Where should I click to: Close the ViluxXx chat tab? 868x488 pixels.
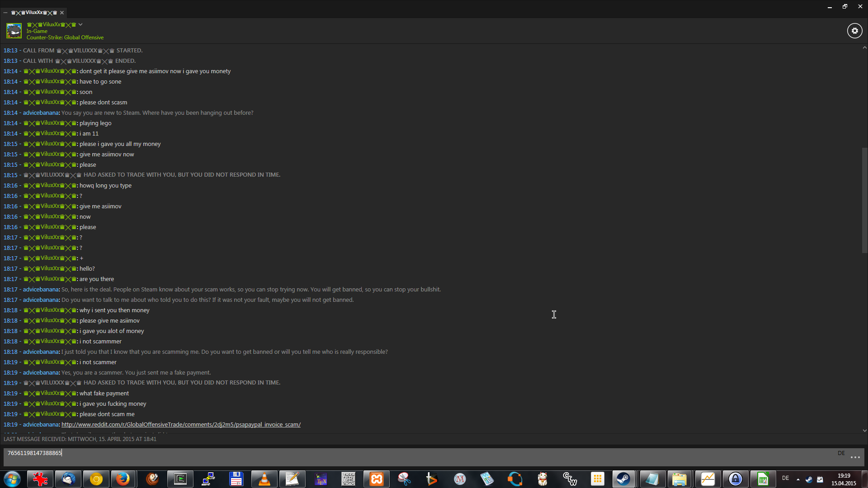coord(62,13)
